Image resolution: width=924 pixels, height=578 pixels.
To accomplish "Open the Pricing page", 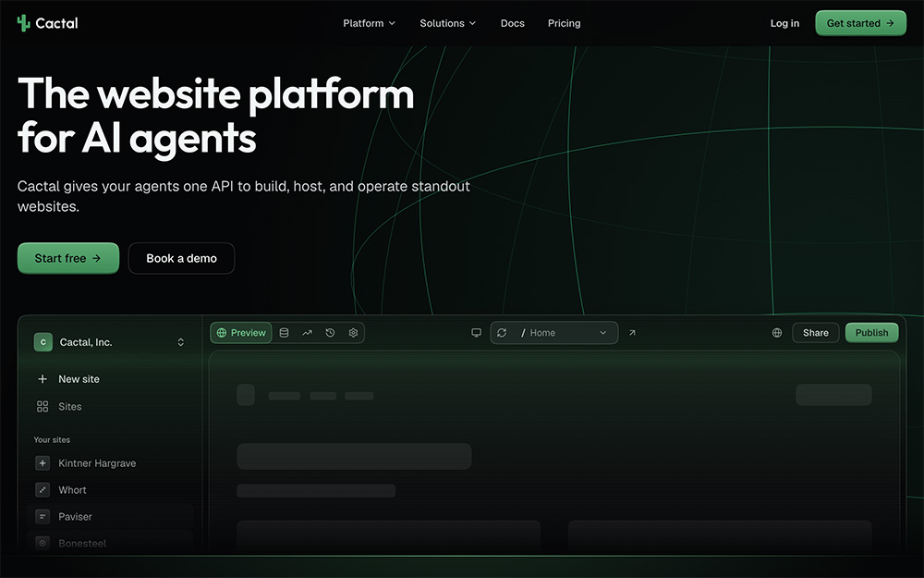I will [564, 23].
